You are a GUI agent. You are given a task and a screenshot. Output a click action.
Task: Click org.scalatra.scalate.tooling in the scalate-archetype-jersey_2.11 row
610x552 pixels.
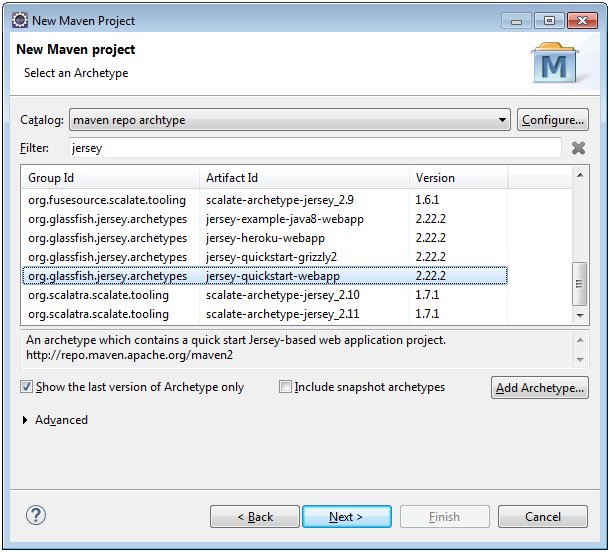click(98, 314)
